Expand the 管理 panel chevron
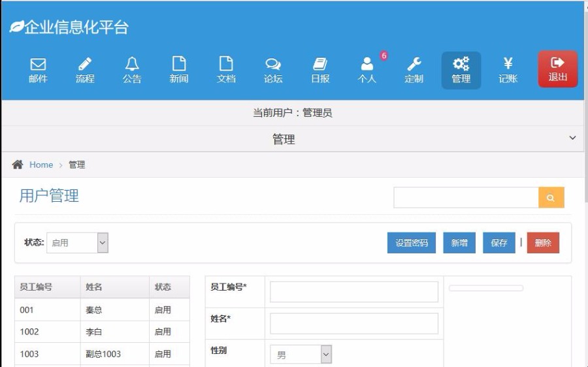 (x=572, y=138)
